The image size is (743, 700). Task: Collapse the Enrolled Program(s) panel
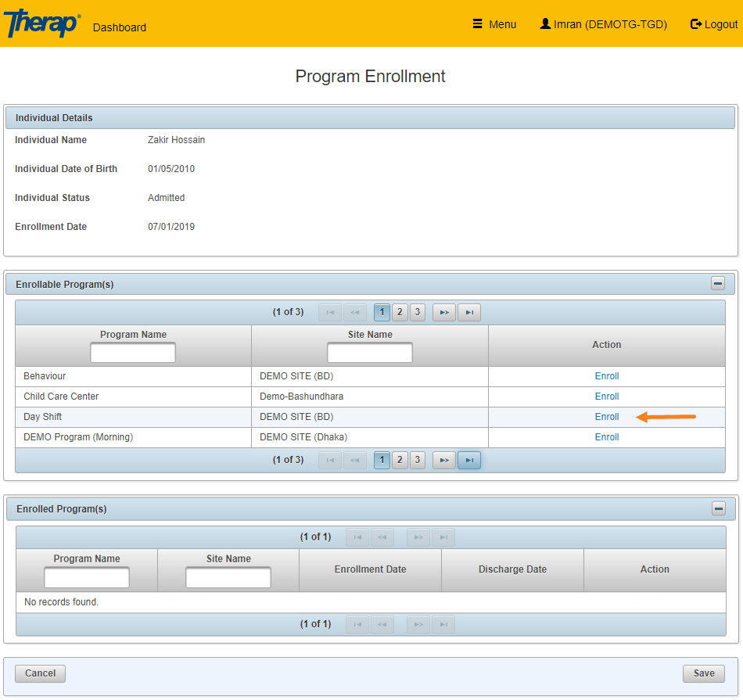pyautogui.click(x=719, y=508)
